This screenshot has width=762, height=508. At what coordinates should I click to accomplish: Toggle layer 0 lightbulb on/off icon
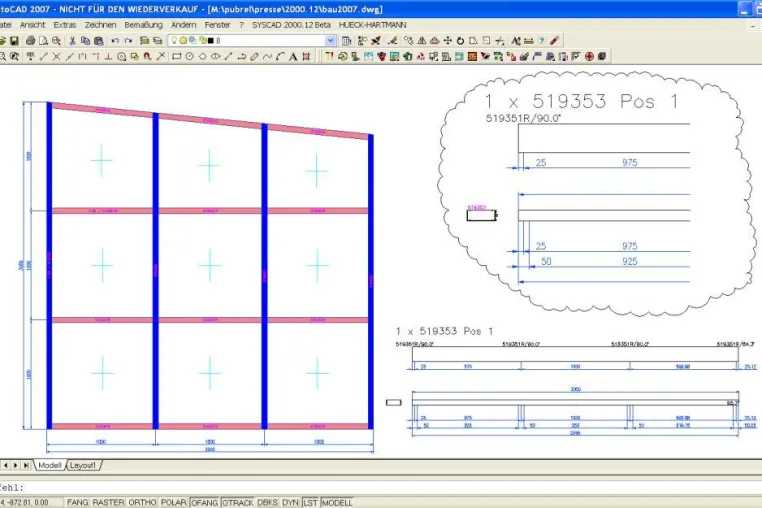174,41
